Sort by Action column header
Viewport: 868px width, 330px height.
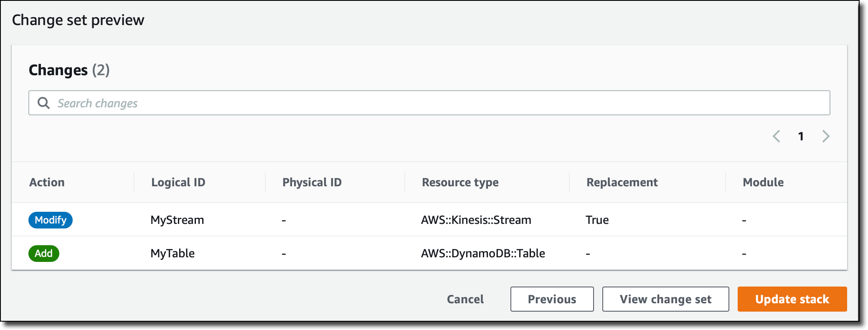pos(47,182)
